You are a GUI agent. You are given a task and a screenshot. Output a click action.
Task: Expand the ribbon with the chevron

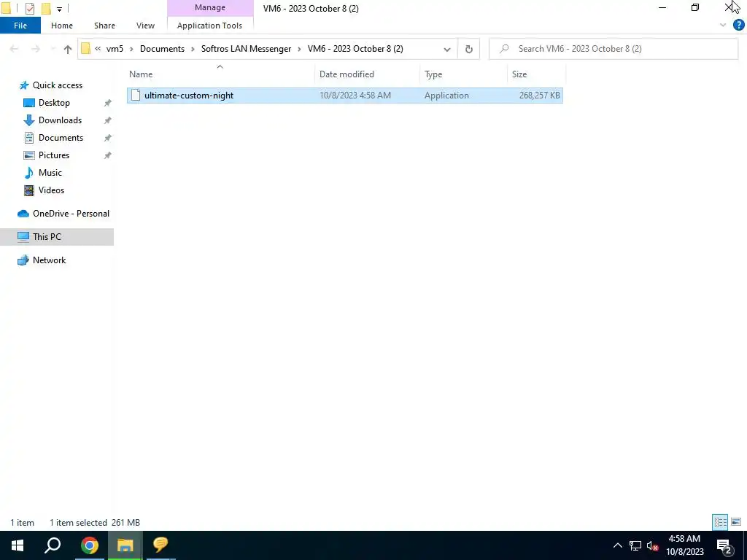click(723, 25)
